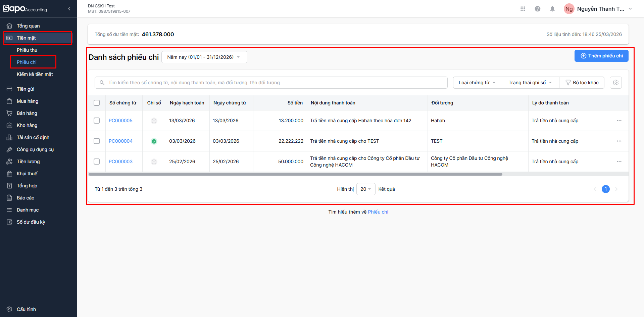Open voucher link PC000004
The width and height of the screenshot is (644, 317).
pos(120,141)
